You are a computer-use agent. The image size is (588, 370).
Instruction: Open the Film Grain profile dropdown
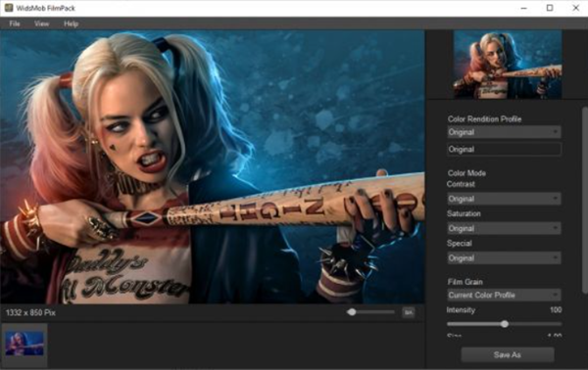coord(504,295)
